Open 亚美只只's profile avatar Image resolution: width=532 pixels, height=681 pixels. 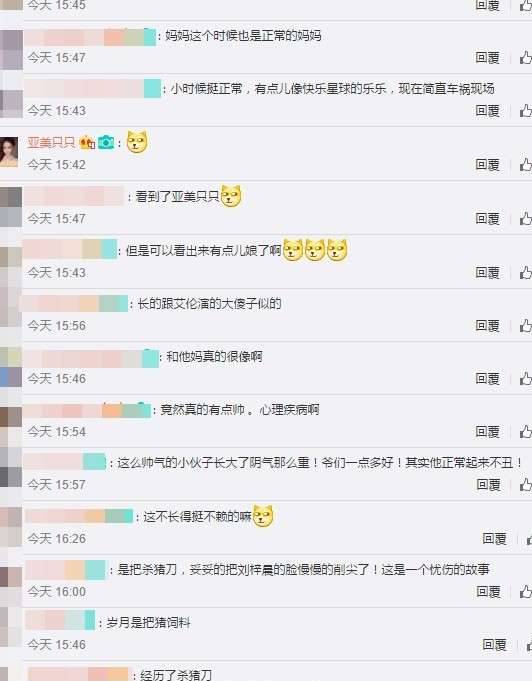pyautogui.click(x=9, y=152)
